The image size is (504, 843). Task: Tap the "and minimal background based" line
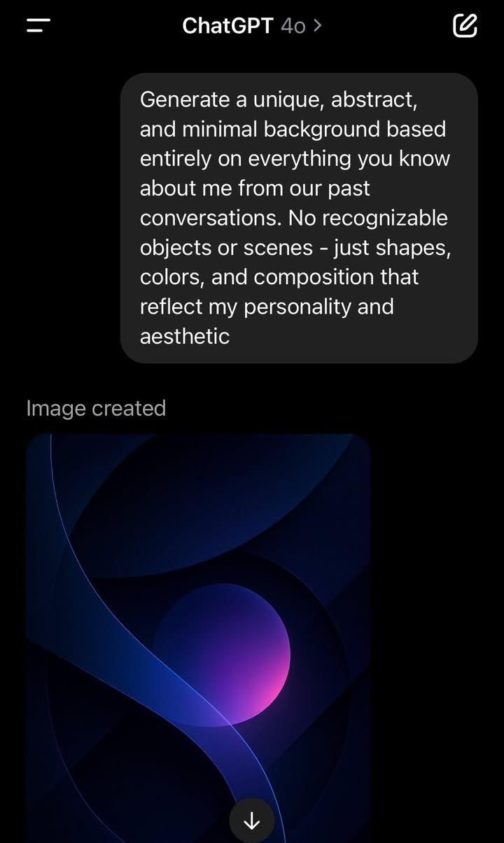[x=293, y=130]
